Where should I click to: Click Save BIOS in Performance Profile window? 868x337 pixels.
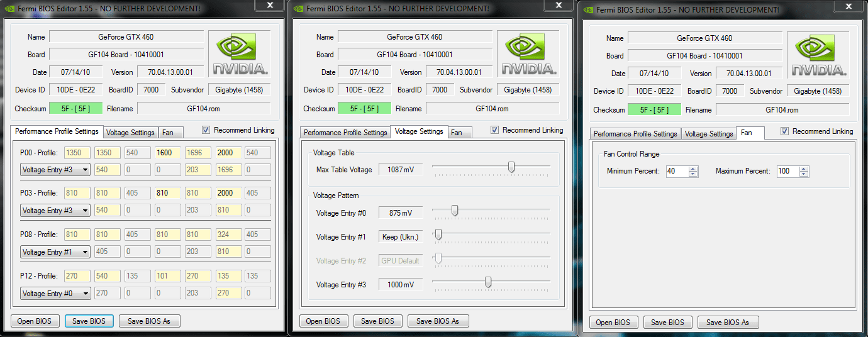(89, 321)
